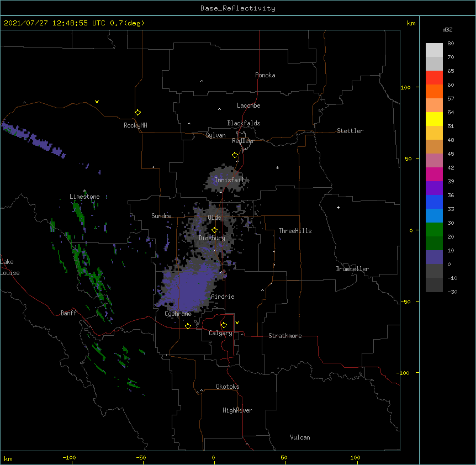Click the magenta 42 dBZ legend swatch
This screenshot has width=476, height=465.
(434, 174)
